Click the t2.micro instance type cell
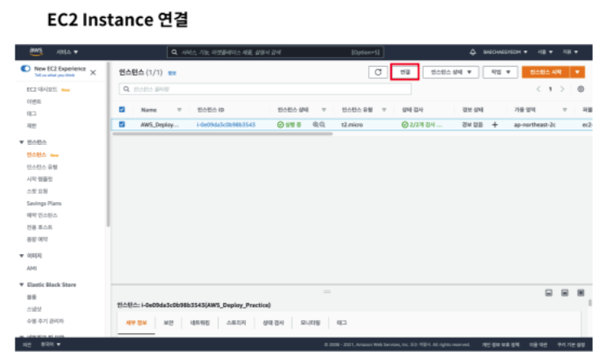The height and width of the screenshot is (364, 606). [352, 125]
